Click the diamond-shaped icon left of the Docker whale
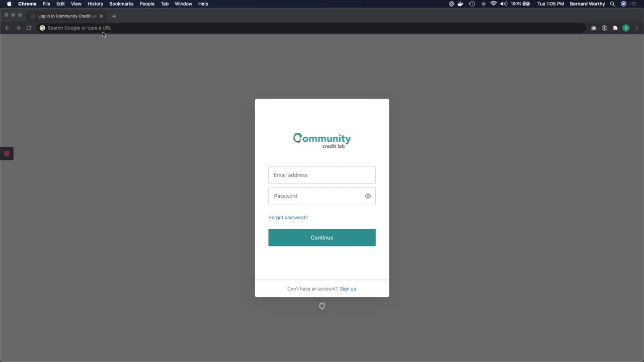 pyautogui.click(x=451, y=4)
